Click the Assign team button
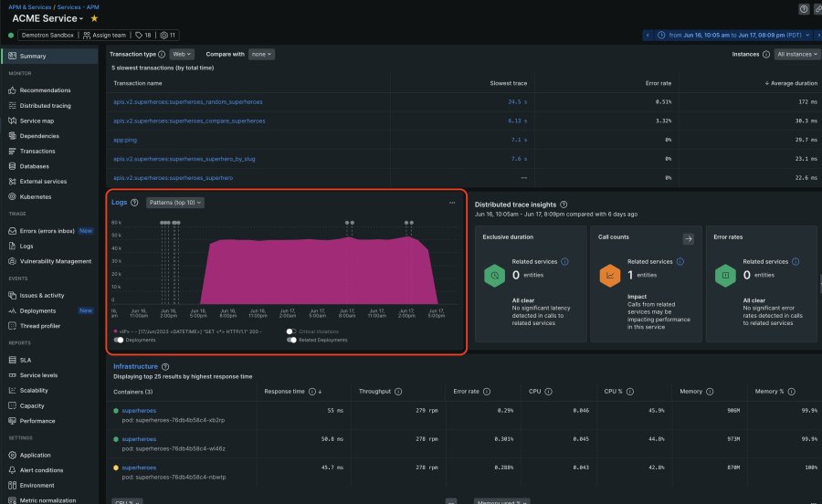The image size is (822, 504). 102,36
